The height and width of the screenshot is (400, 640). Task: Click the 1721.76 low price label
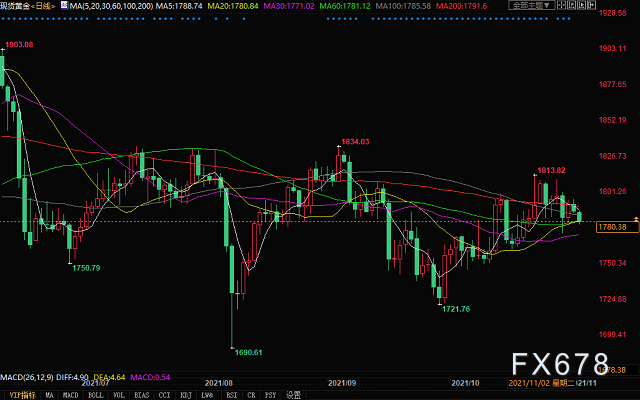click(x=456, y=309)
